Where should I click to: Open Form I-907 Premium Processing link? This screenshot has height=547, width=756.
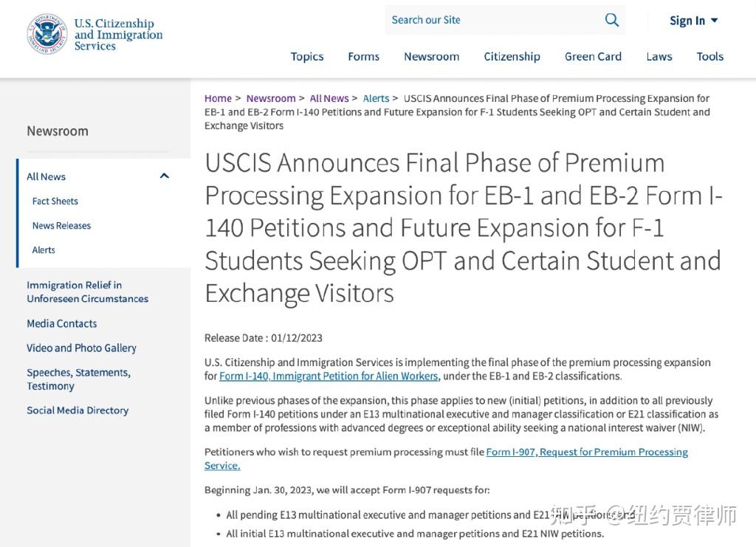pyautogui.click(x=446, y=458)
